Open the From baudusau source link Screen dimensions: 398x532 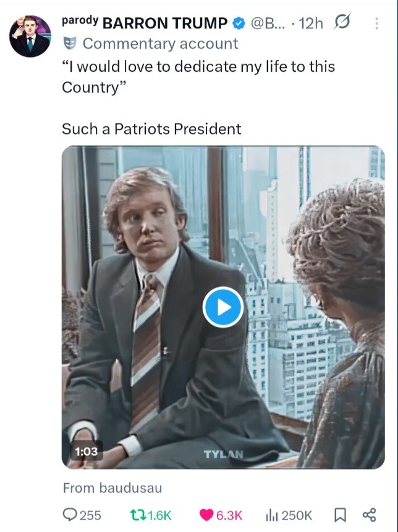(112, 488)
